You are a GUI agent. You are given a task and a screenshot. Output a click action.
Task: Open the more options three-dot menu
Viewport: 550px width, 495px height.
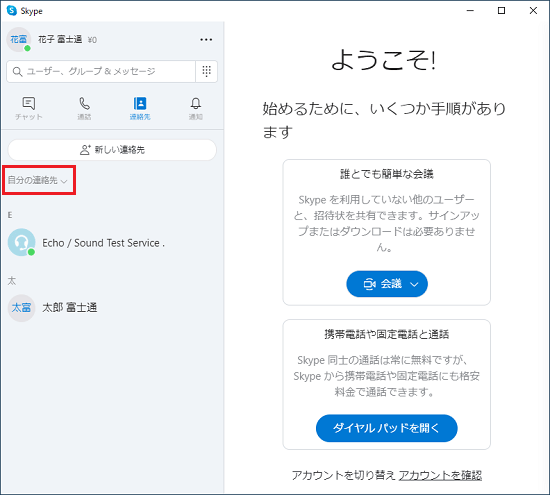[206, 40]
